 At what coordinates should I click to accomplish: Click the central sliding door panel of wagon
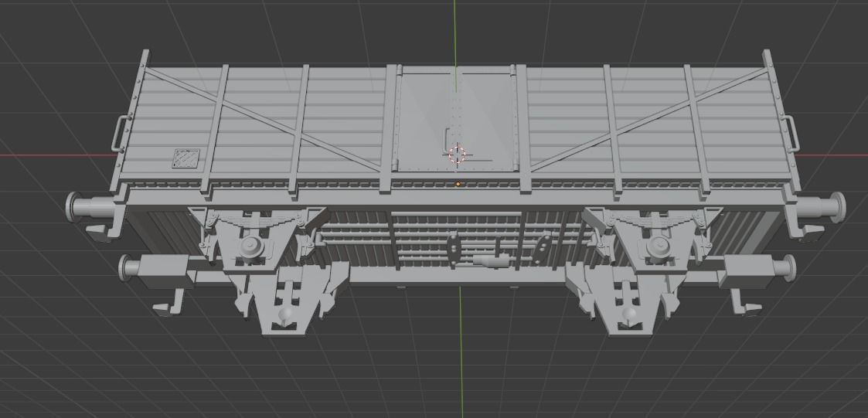[456, 118]
